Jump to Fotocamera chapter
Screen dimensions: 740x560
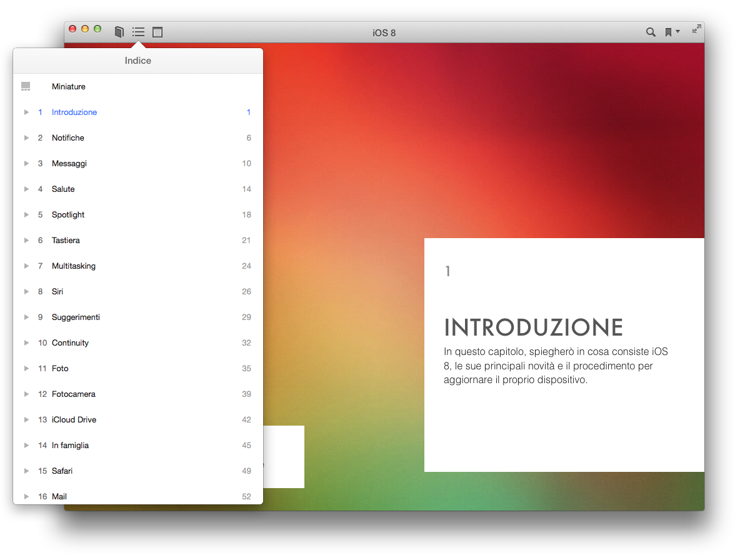coord(74,394)
